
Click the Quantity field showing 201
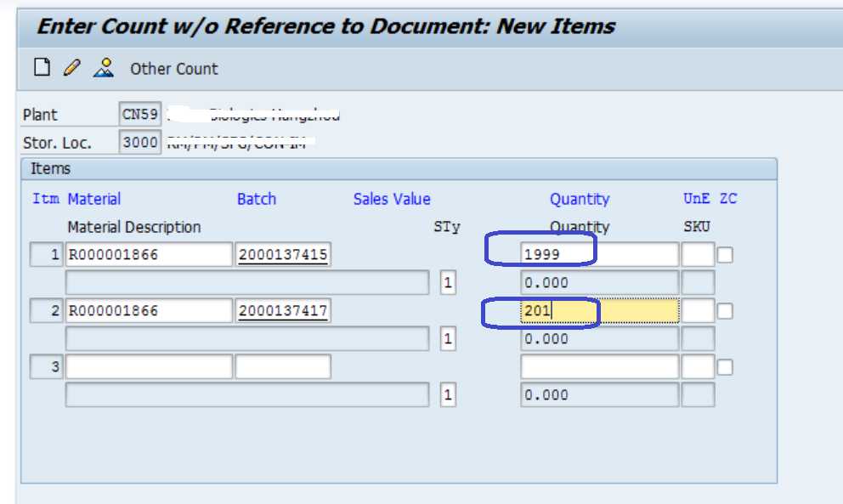click(599, 311)
